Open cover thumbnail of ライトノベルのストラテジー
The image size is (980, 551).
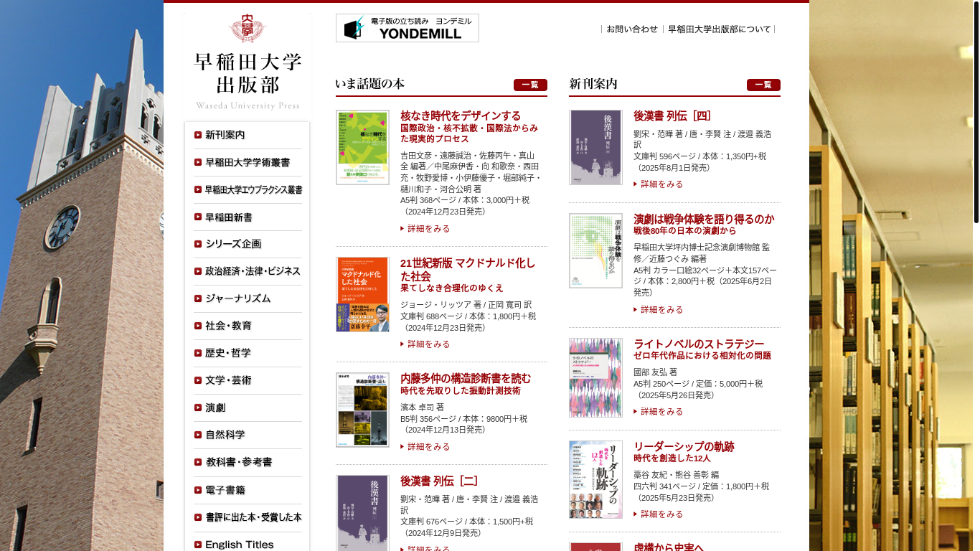click(x=595, y=377)
